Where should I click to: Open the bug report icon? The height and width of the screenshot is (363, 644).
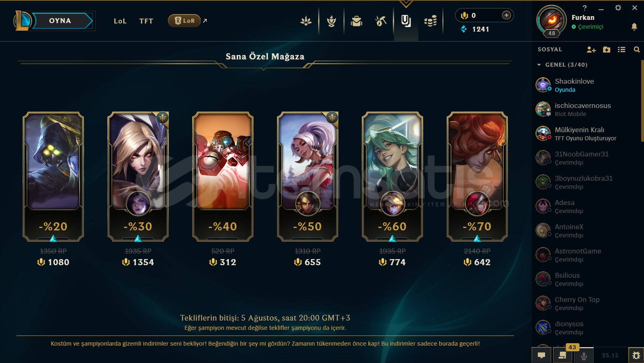[636, 355]
